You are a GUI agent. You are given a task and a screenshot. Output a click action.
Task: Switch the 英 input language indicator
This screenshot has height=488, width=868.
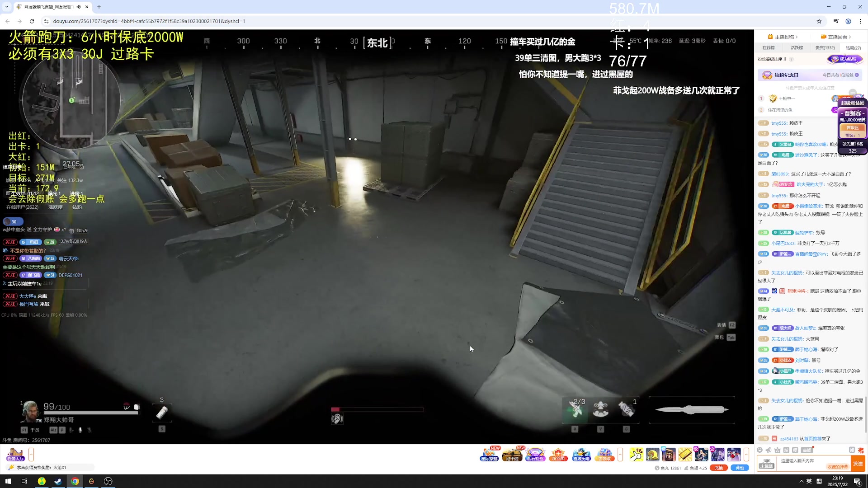tap(809, 481)
